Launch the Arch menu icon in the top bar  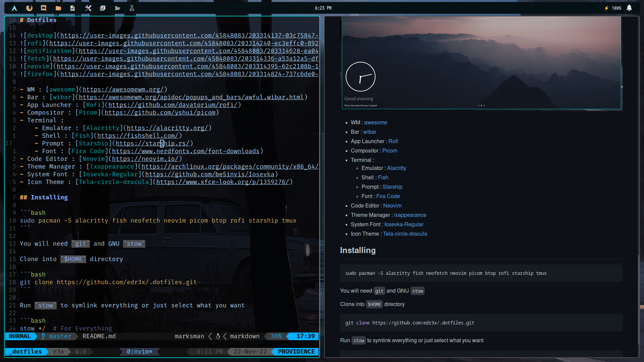14,8
